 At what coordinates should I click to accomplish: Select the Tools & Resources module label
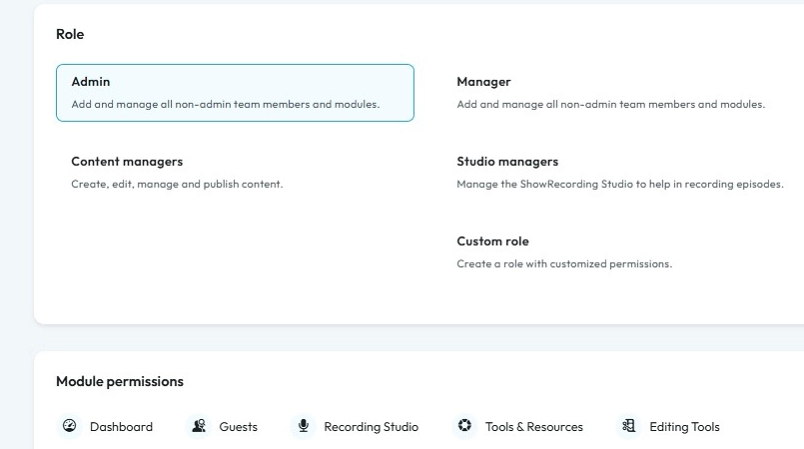click(x=534, y=427)
